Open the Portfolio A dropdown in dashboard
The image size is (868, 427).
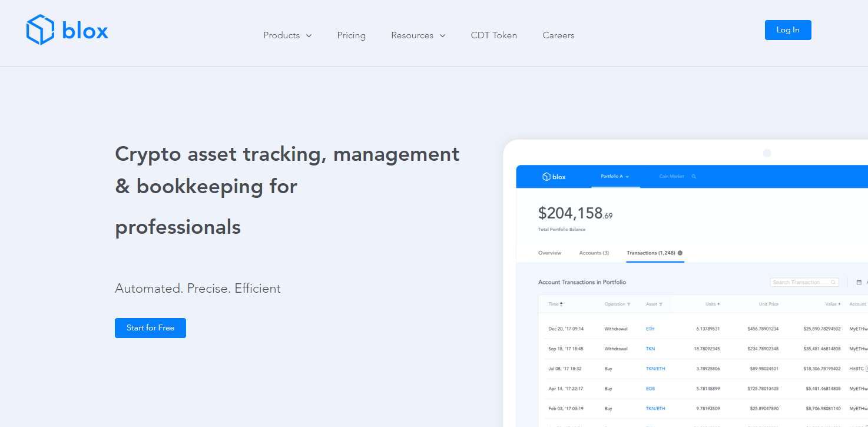coord(615,177)
